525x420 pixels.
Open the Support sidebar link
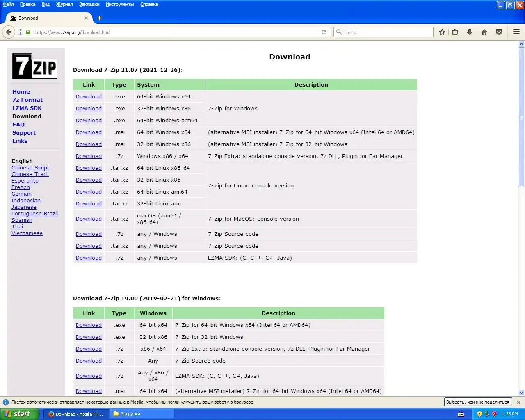(x=24, y=133)
